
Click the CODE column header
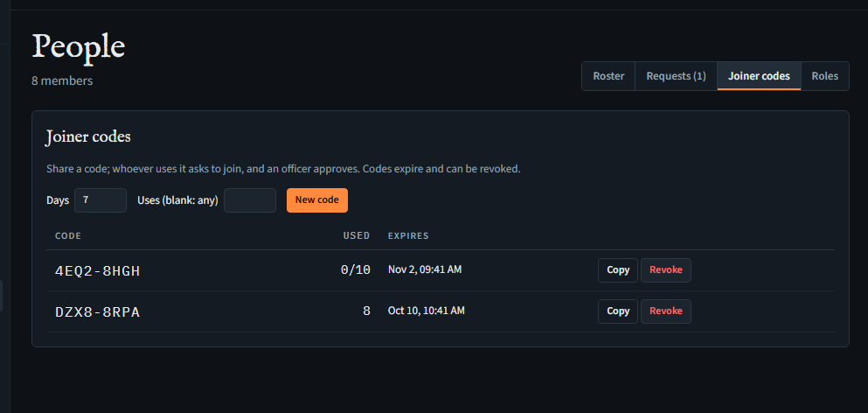(x=68, y=235)
